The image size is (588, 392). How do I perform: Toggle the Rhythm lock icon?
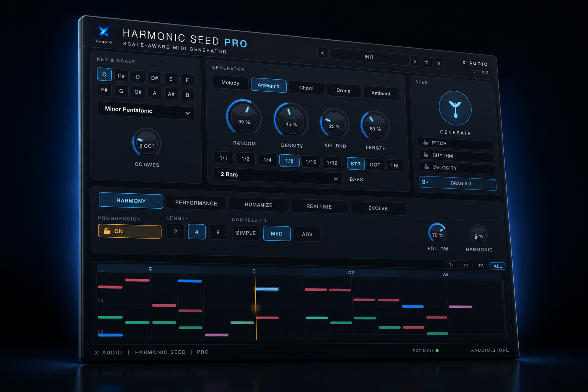(426, 155)
